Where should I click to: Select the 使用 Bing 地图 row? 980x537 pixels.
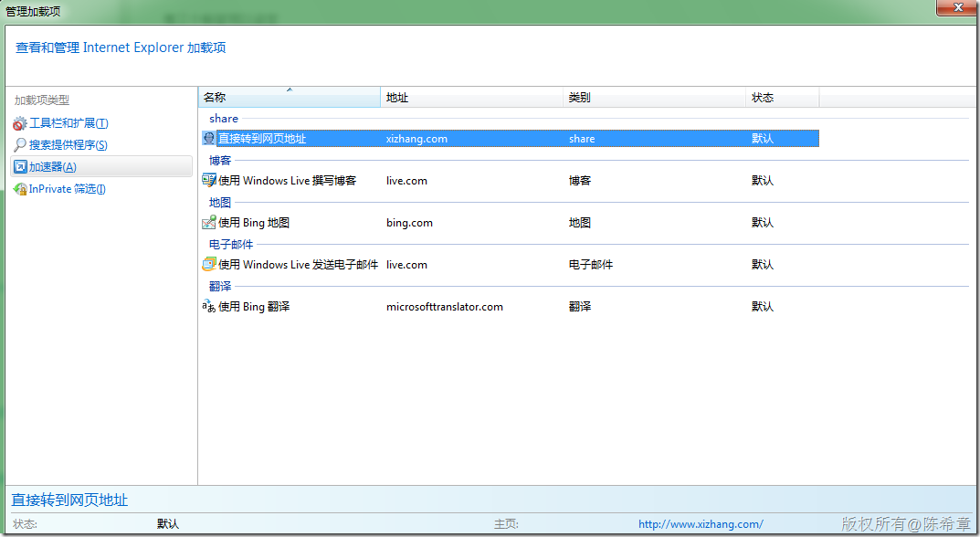coord(510,222)
